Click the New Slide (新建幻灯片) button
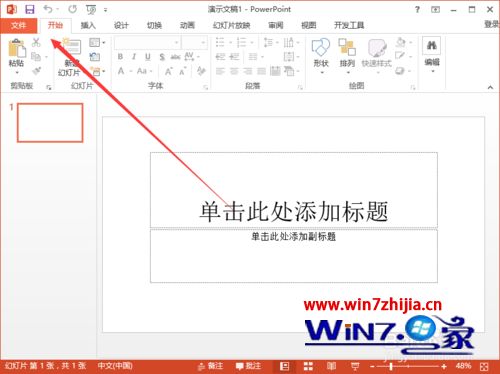Image resolution: width=500 pixels, height=374 pixels. pos(71,57)
